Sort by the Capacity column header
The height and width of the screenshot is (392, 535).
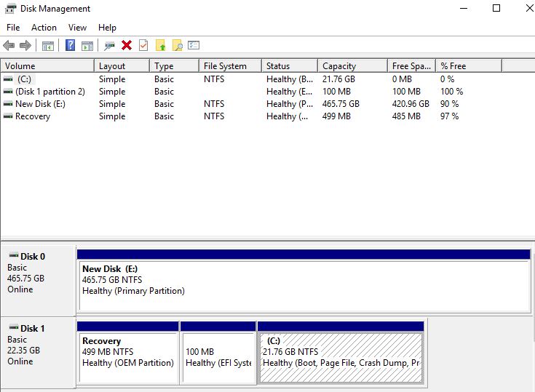[x=353, y=65]
